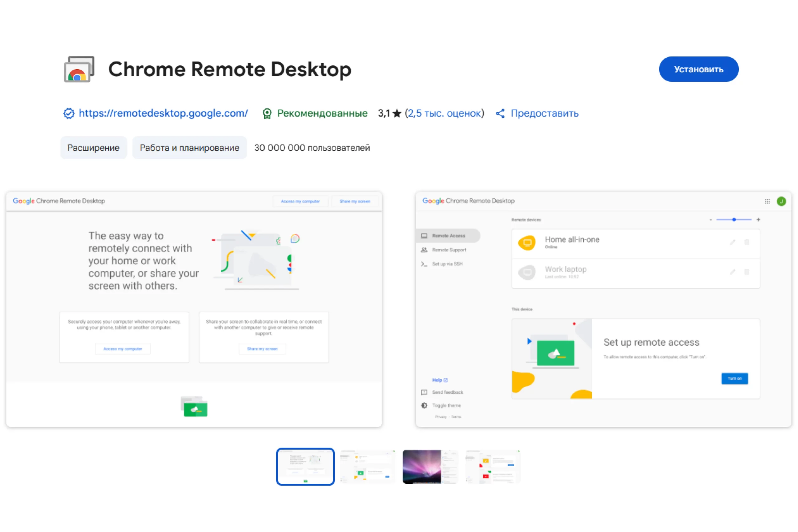
Task: Select the first screenshot thumbnail
Action: [x=305, y=467]
